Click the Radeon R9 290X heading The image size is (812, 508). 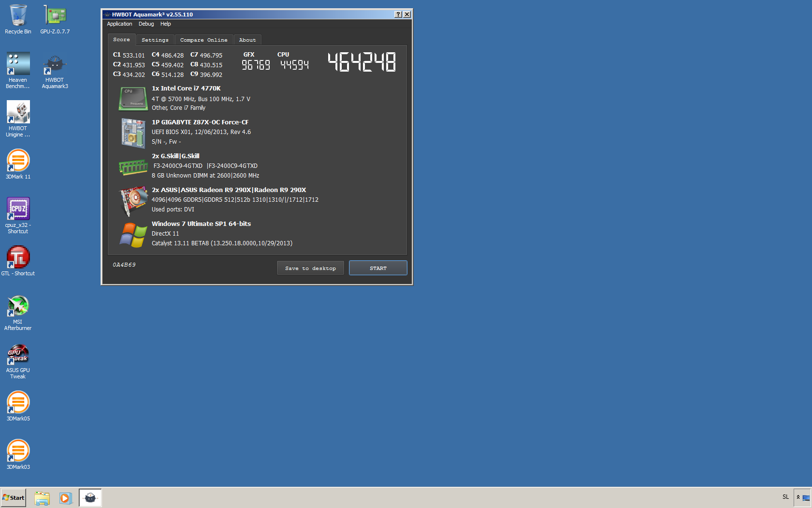229,190
